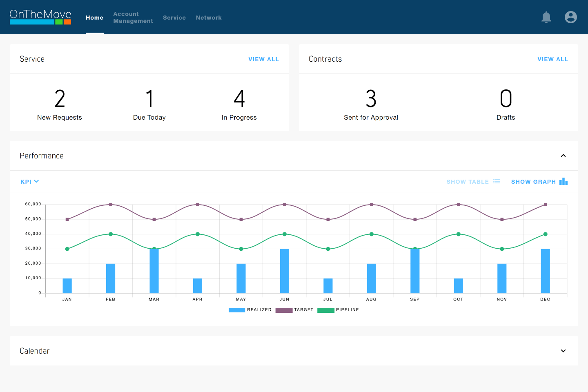Switch the chart to table view
588x392 pixels.
coord(467,181)
